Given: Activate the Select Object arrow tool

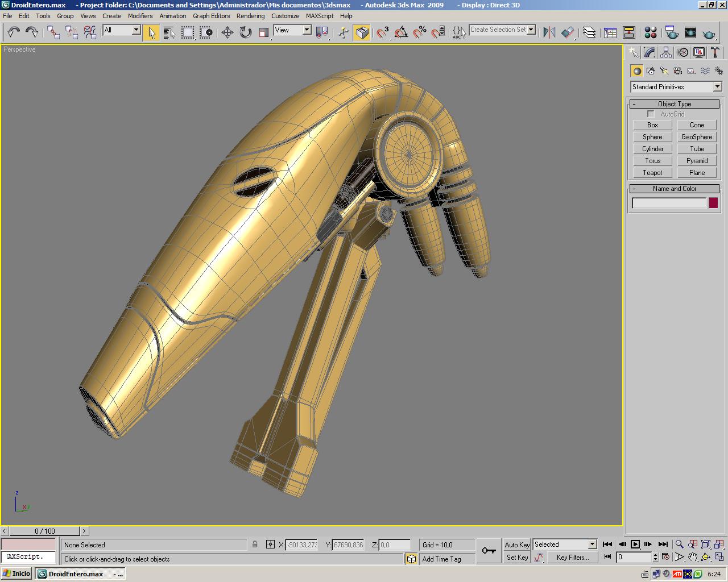Looking at the screenshot, I should (x=151, y=32).
